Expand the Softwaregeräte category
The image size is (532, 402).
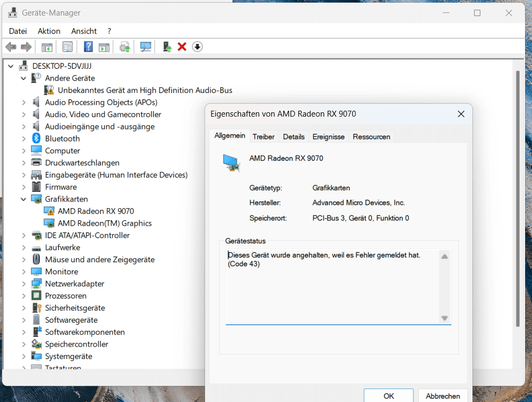pos(24,320)
